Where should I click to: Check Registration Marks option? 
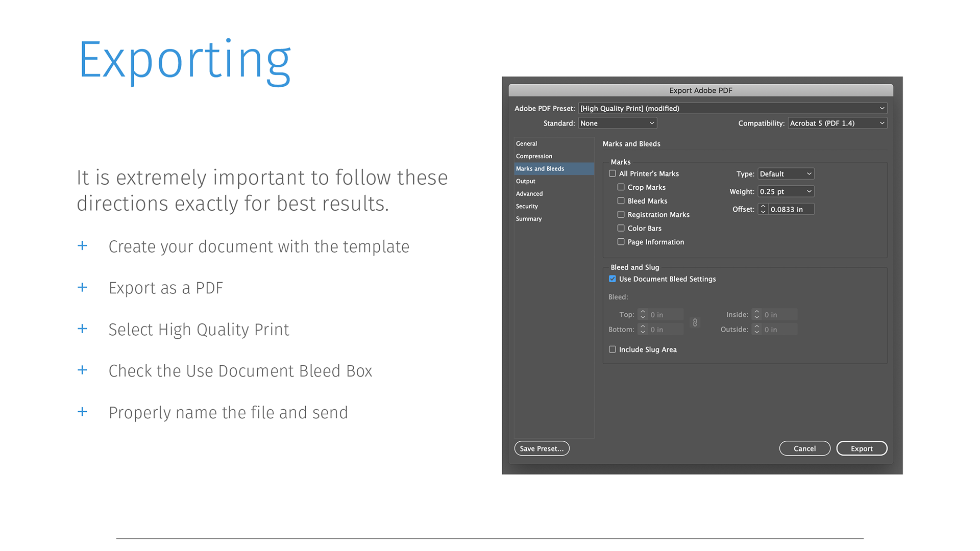621,215
